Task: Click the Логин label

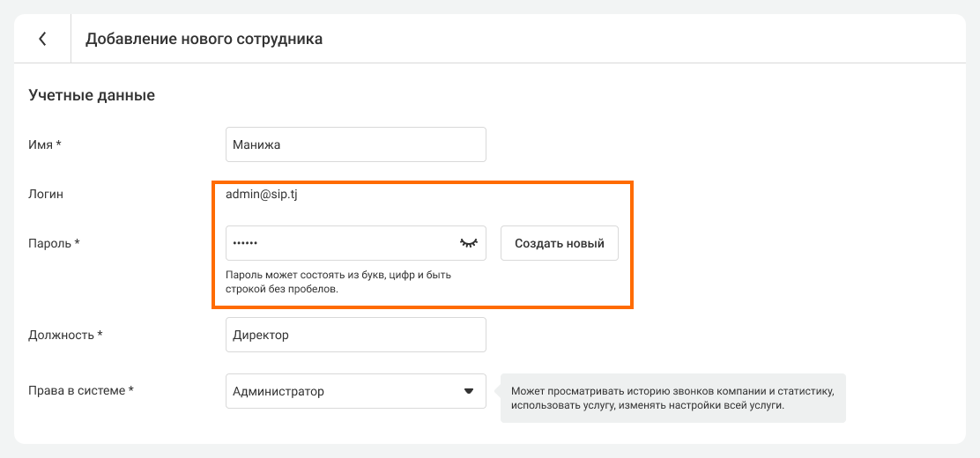Action: point(46,194)
